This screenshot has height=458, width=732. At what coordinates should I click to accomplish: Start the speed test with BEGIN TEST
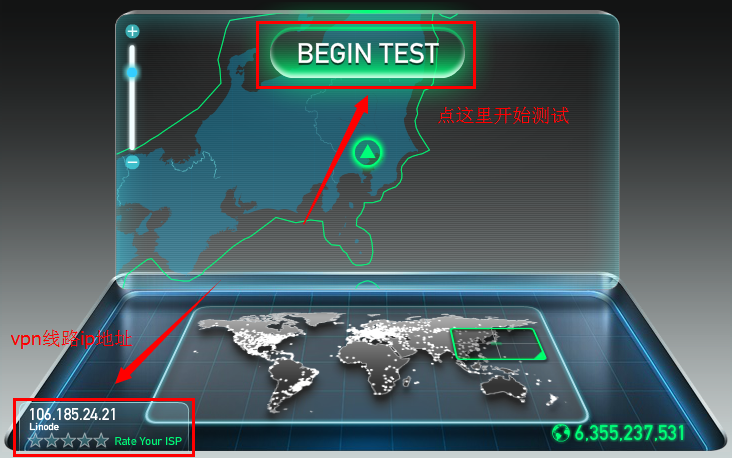(367, 53)
